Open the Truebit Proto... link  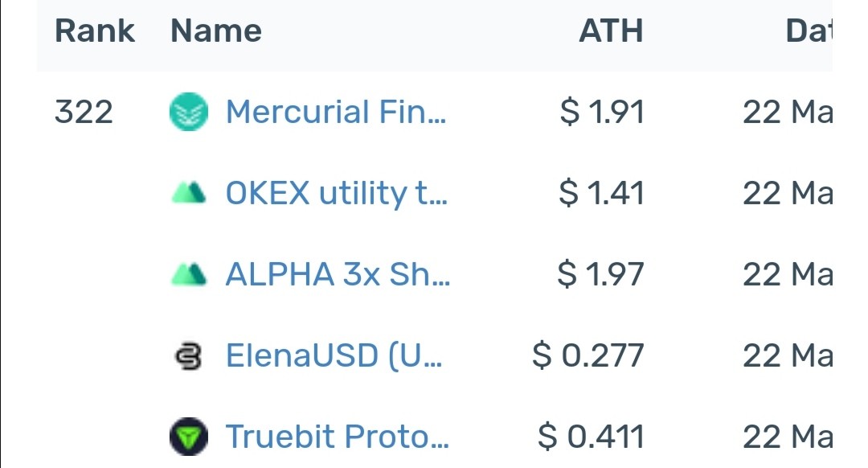(338, 437)
